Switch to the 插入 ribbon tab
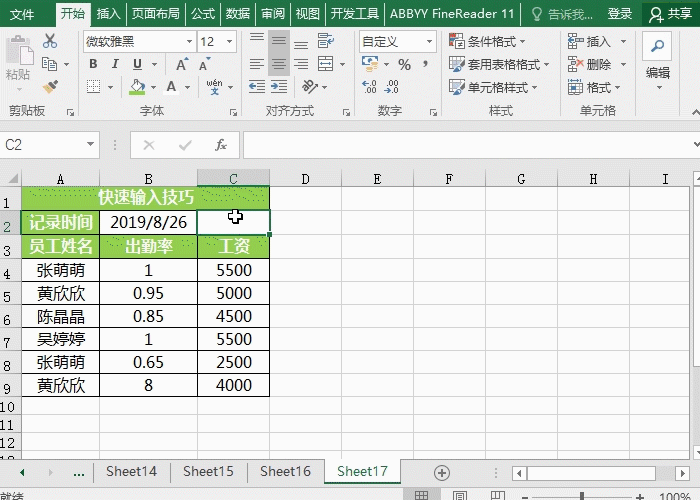This screenshot has height=500, width=700. [x=108, y=14]
